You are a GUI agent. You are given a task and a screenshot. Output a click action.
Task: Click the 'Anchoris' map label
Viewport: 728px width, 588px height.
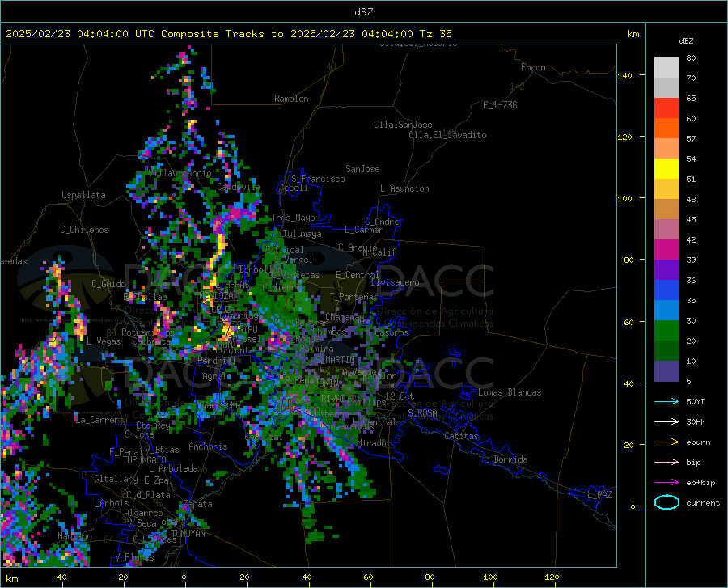[208, 446]
